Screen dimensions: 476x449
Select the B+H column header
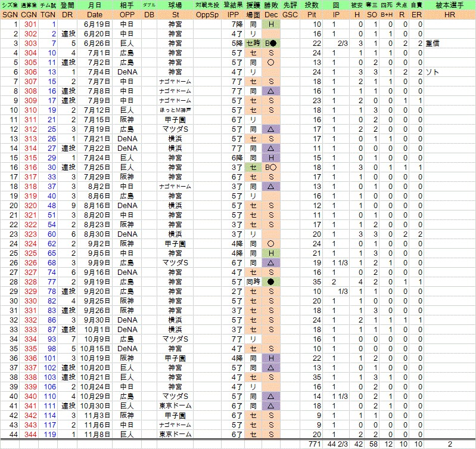(387, 15)
